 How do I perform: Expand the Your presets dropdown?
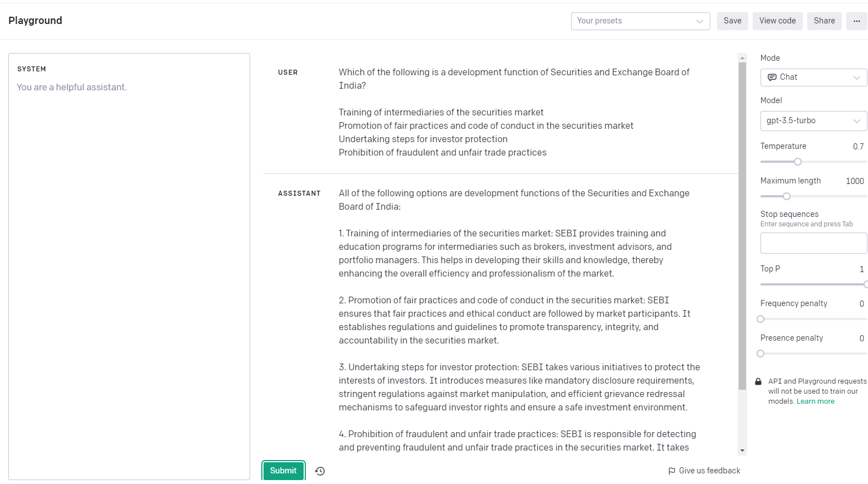(640, 21)
